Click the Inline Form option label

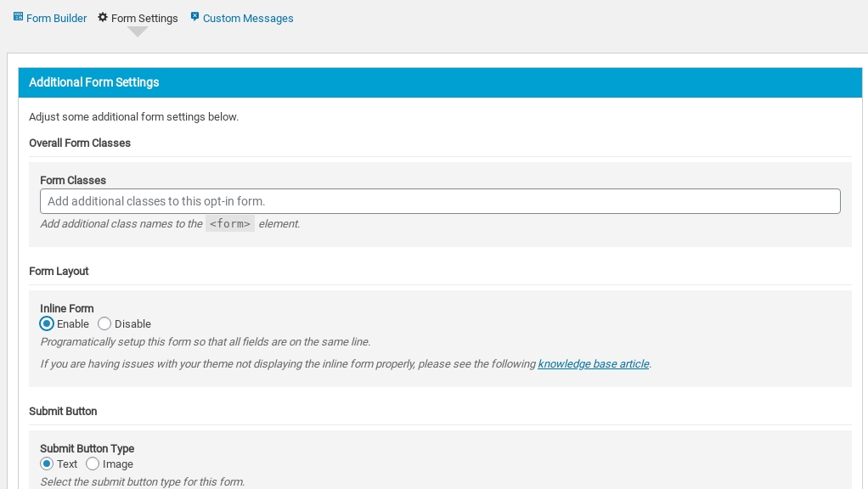67,308
